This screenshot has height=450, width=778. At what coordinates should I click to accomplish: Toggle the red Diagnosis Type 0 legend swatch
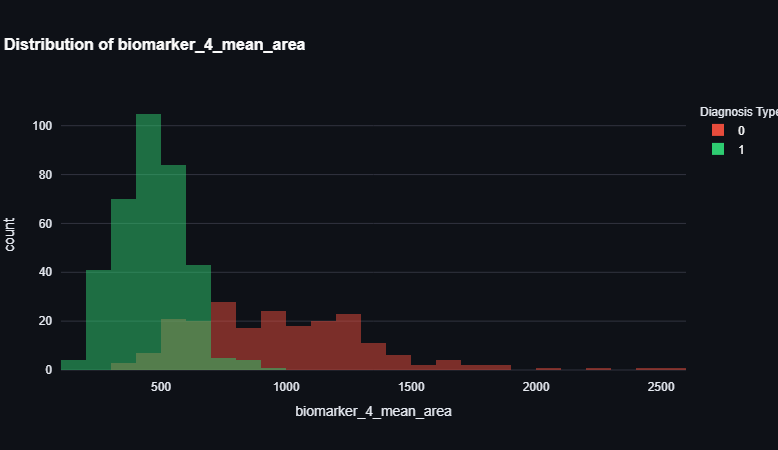coord(717,131)
